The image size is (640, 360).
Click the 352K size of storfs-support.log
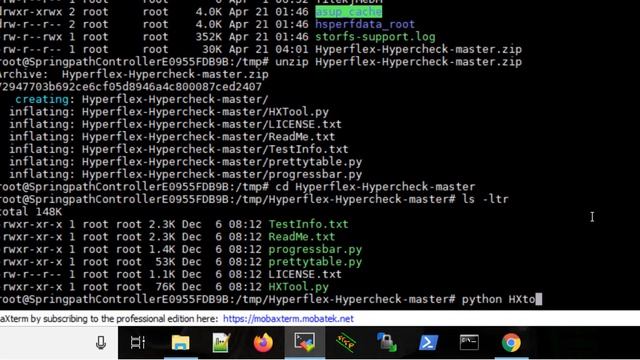click(x=209, y=37)
